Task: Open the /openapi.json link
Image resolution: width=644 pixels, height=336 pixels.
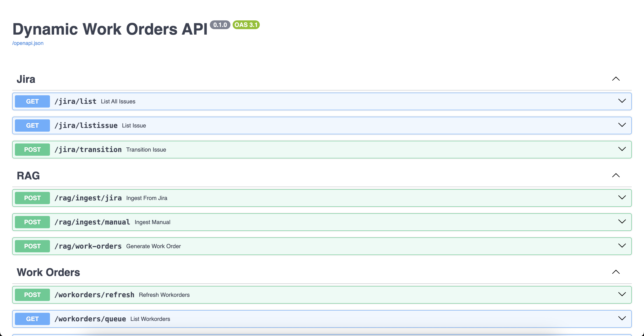Action: [x=28, y=43]
